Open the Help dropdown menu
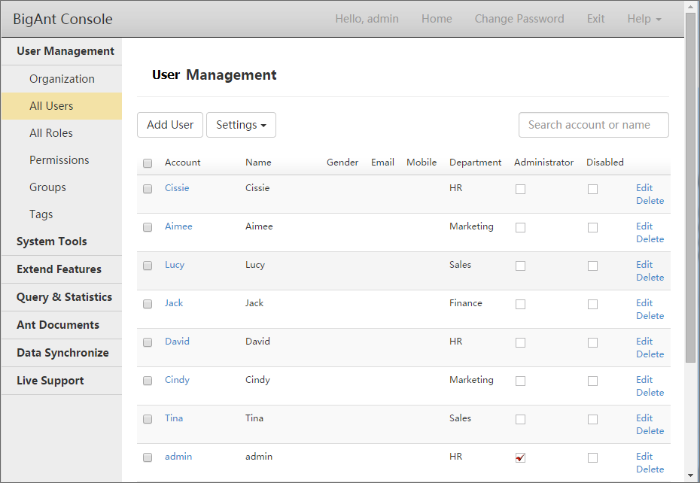Viewport: 700px width, 483px height. click(x=644, y=19)
